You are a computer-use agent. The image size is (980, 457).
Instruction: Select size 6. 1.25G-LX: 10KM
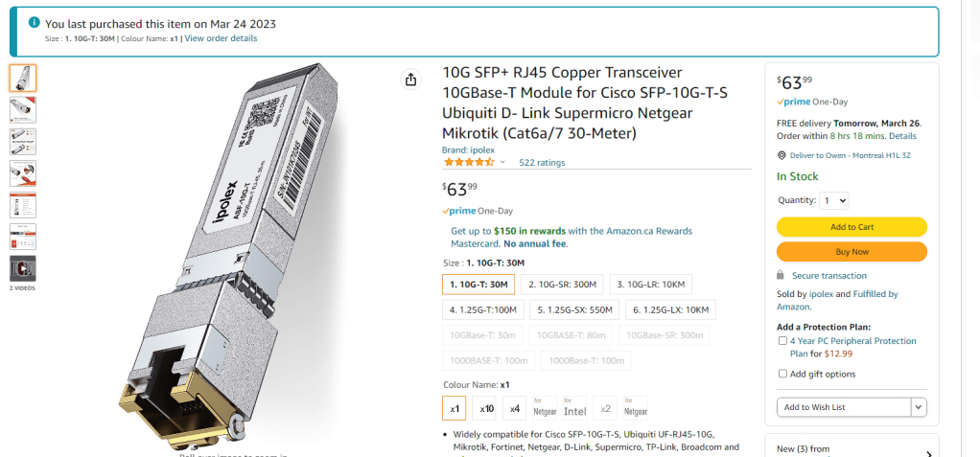670,309
